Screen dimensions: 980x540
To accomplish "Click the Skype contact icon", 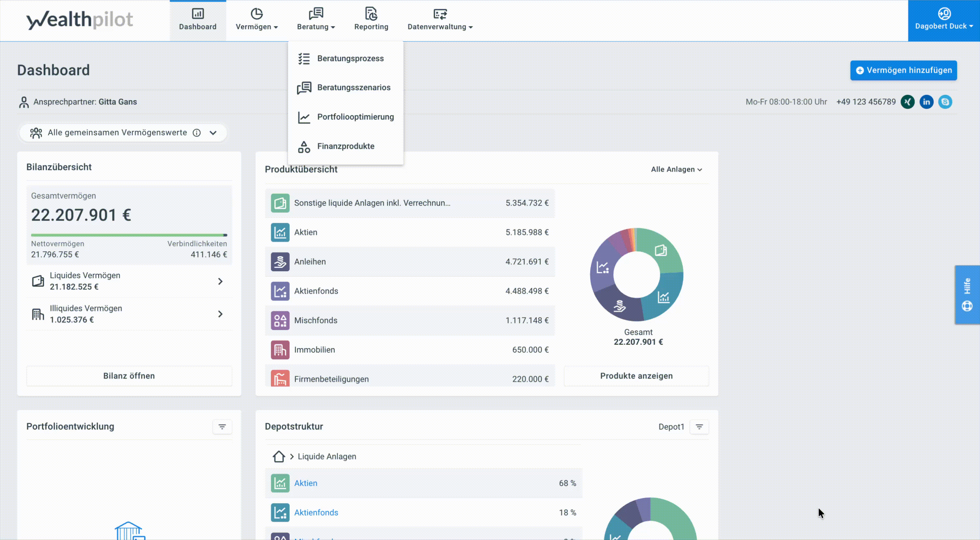I will coord(945,102).
